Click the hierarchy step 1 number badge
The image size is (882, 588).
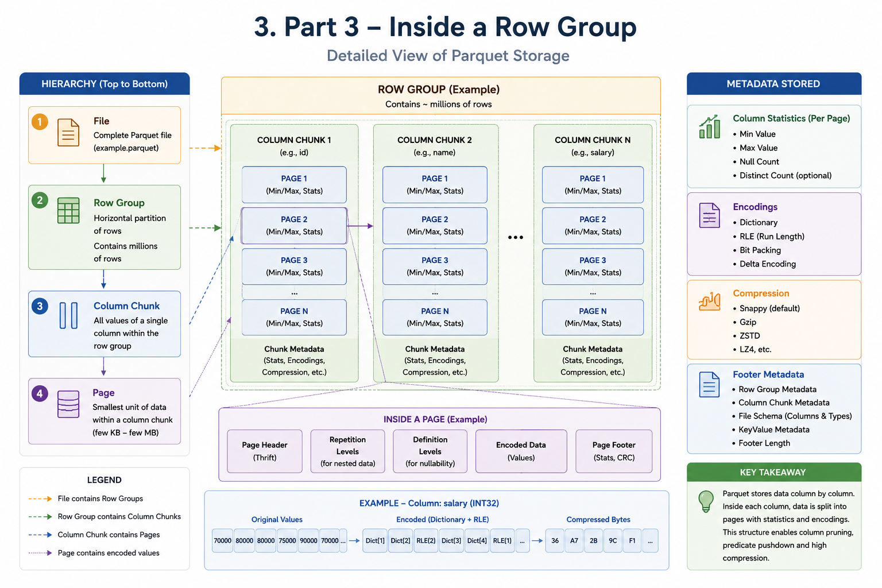(x=40, y=122)
